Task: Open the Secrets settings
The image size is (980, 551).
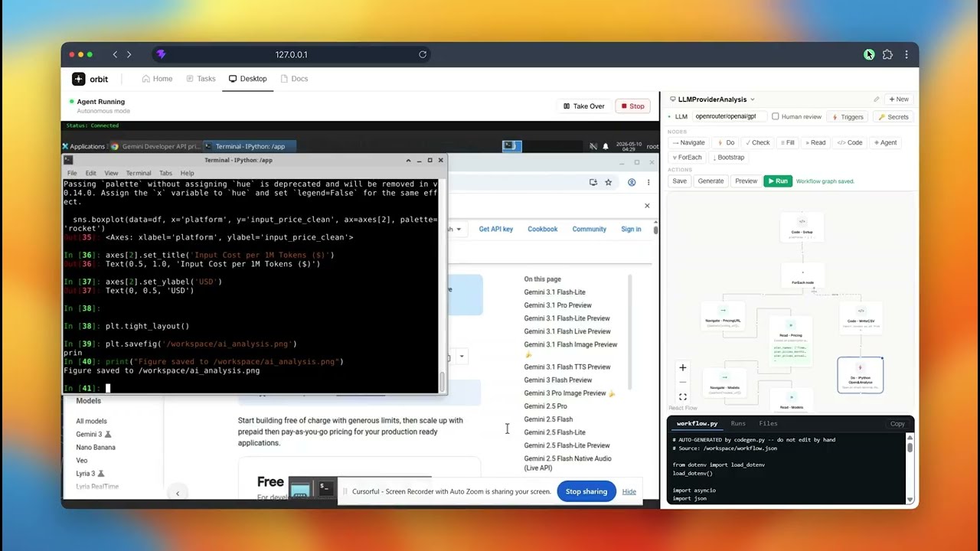Action: 893,117
